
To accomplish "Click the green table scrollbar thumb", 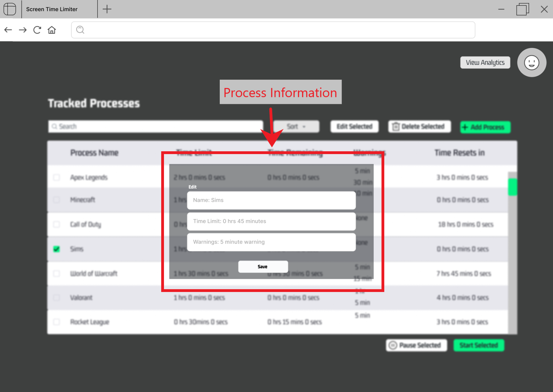I will point(512,186).
